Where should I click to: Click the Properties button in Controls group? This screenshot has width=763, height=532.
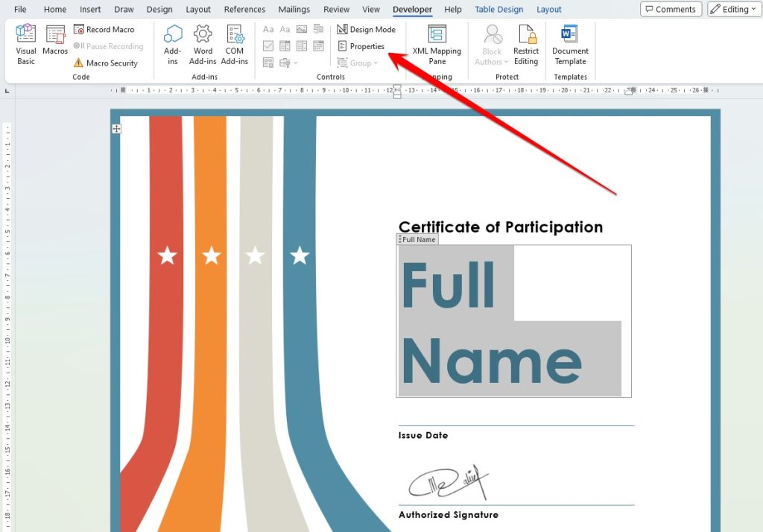[x=362, y=45]
